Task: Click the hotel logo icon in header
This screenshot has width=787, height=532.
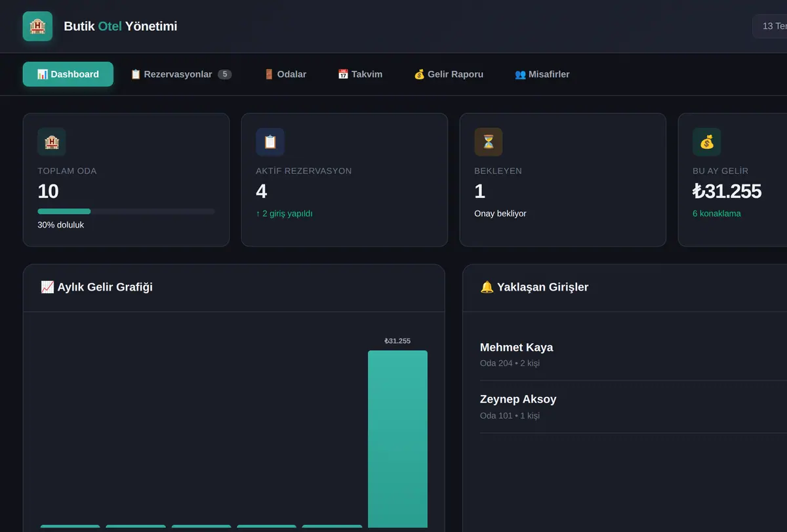Action: (x=37, y=26)
